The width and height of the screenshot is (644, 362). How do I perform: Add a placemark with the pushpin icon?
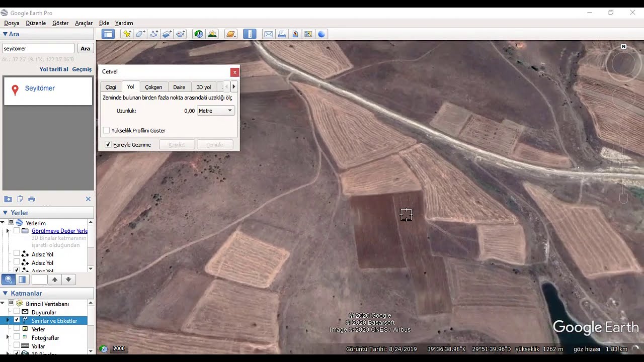click(x=127, y=34)
